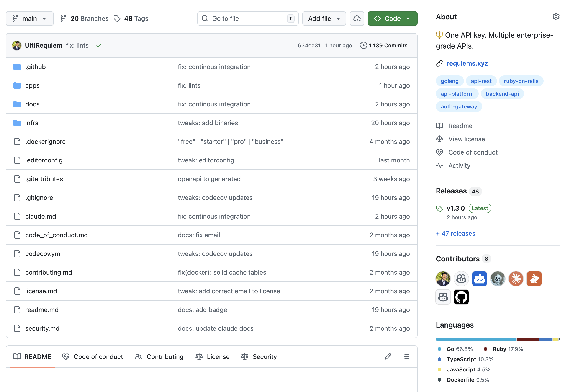Open the requiems.xyz website link
The height and width of the screenshot is (392, 565).
click(467, 63)
